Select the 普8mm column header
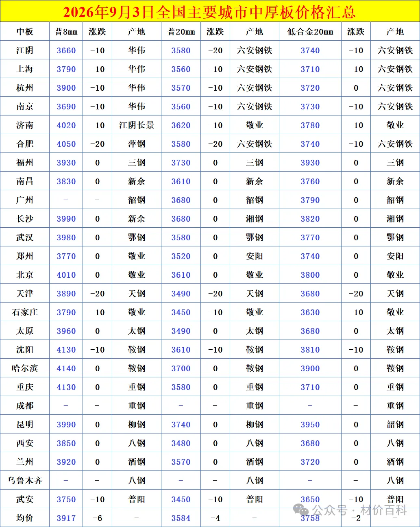The height and width of the screenshot is (527, 420). tap(66, 32)
